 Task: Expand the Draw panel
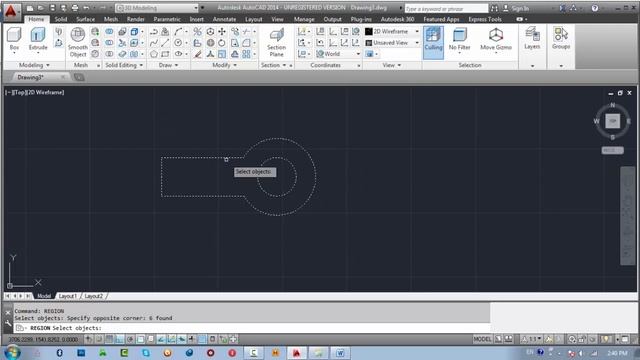pyautogui.click(x=168, y=65)
